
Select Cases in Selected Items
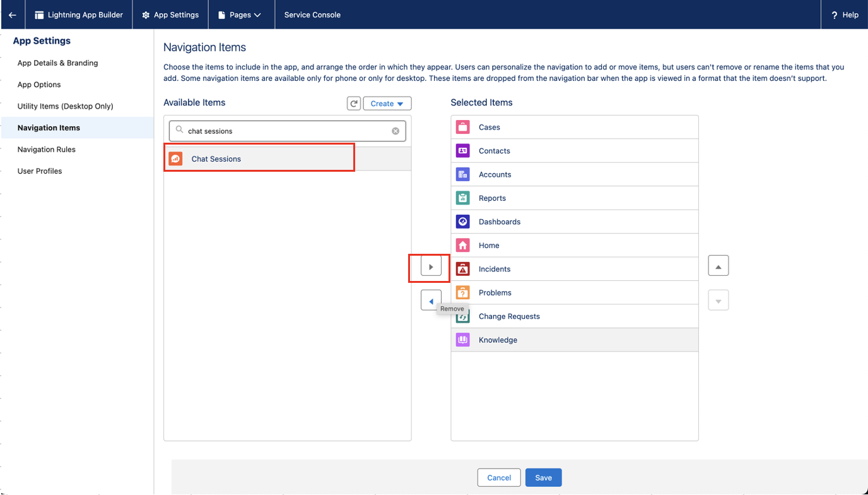click(x=575, y=128)
